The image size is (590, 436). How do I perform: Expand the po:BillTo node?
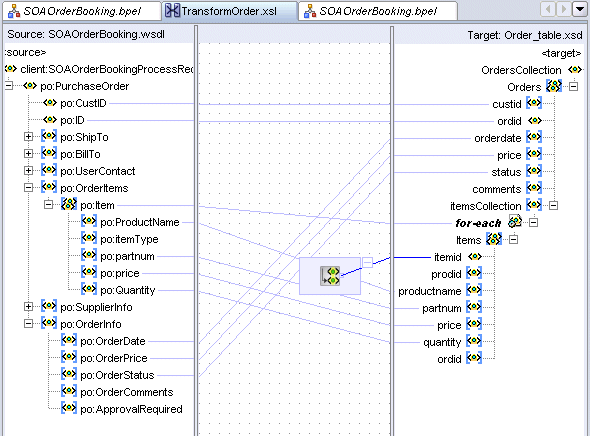28,153
